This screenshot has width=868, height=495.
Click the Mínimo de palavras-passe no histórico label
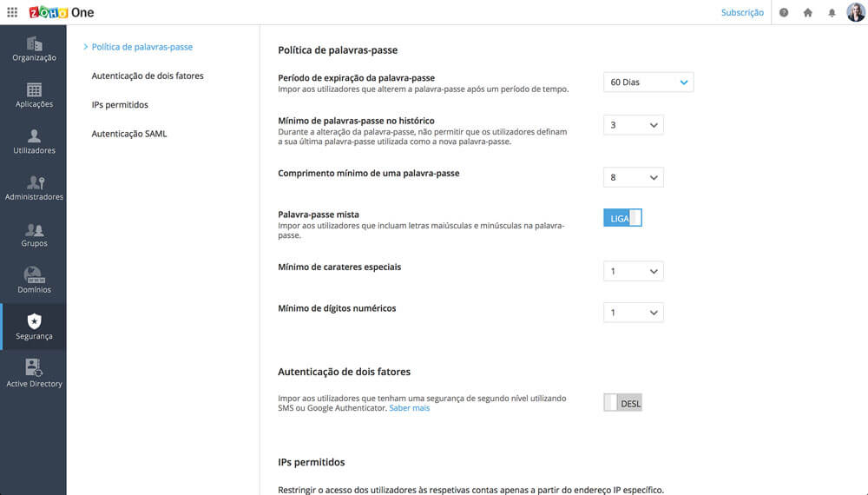click(356, 121)
